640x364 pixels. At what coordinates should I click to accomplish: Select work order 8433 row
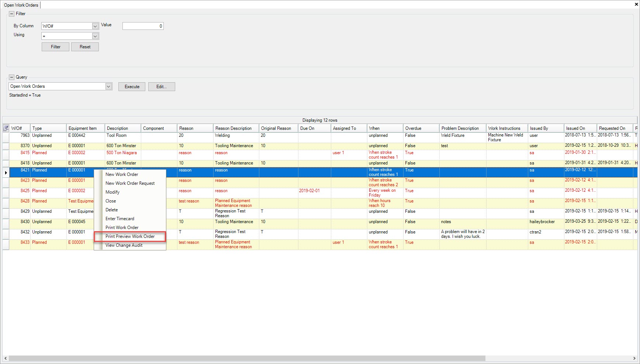coord(320,245)
